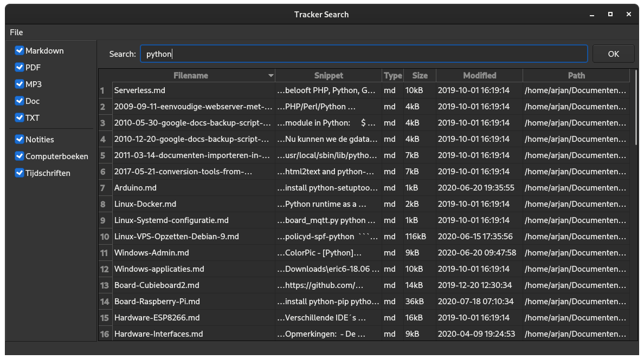Viewport: 644px width, 360px height.
Task: Click the Type column header
Action: pyautogui.click(x=393, y=76)
